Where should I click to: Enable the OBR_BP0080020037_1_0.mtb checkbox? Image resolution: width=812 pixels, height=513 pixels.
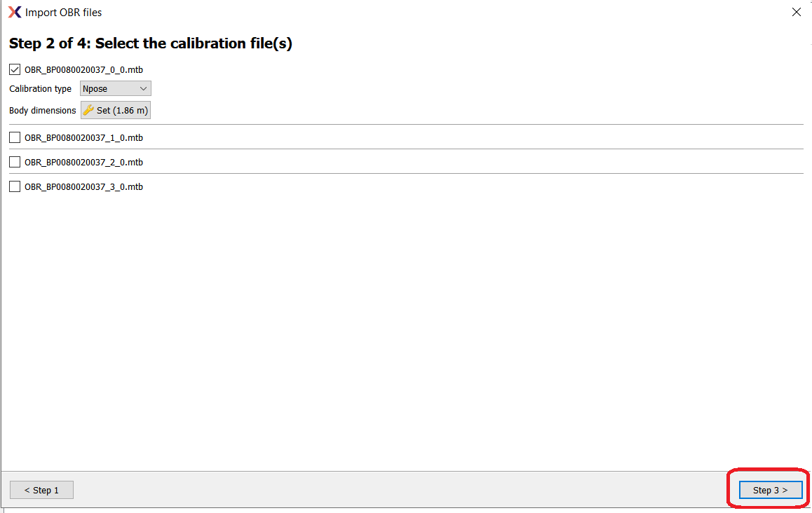pyautogui.click(x=15, y=137)
